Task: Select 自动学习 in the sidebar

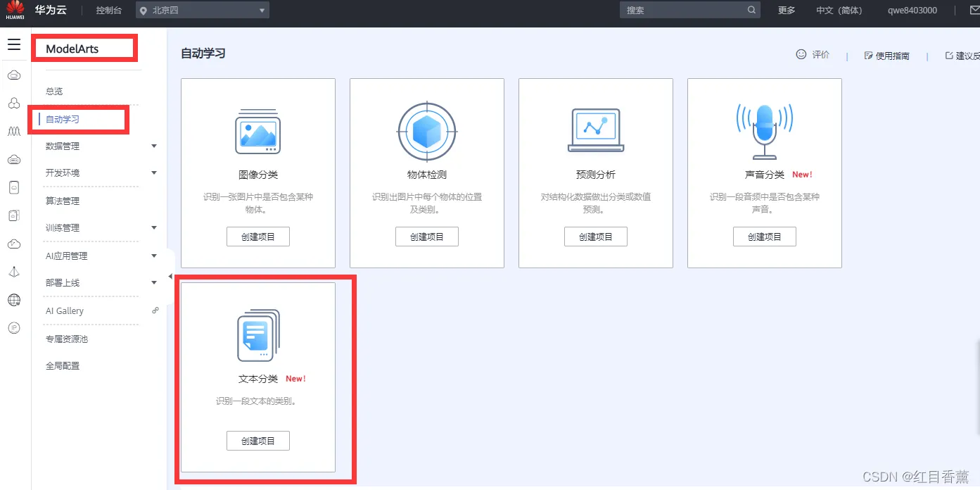Action: click(x=63, y=119)
